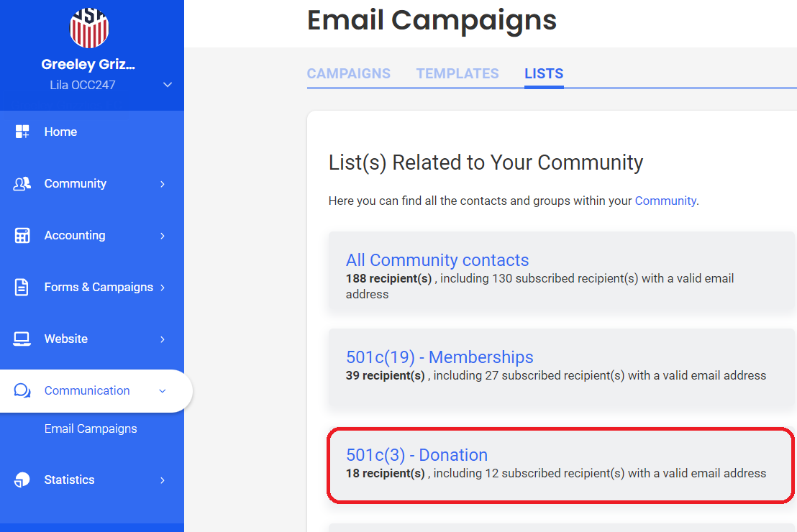
Task: Collapse the Communication menu chevron
Action: 163,391
